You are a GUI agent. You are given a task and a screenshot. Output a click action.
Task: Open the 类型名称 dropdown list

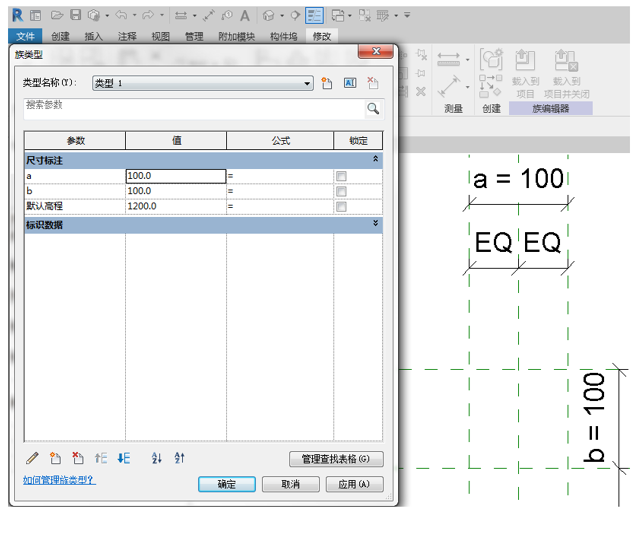tap(307, 84)
